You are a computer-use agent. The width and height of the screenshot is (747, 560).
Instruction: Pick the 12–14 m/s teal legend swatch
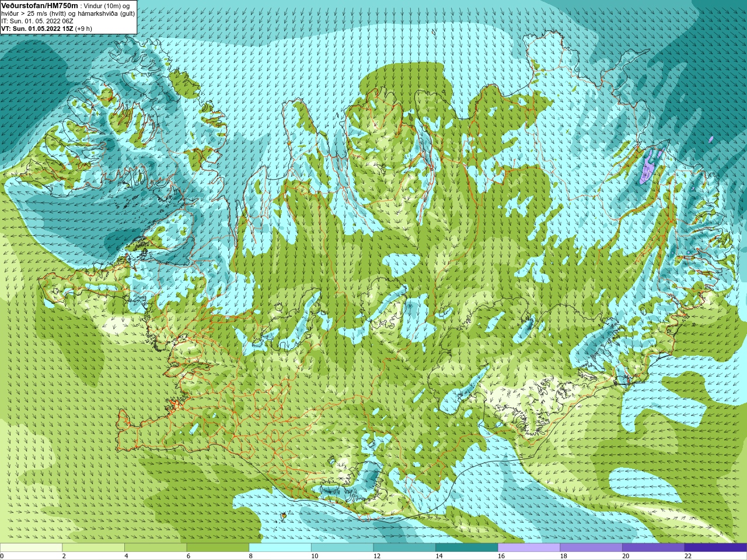pos(404,548)
